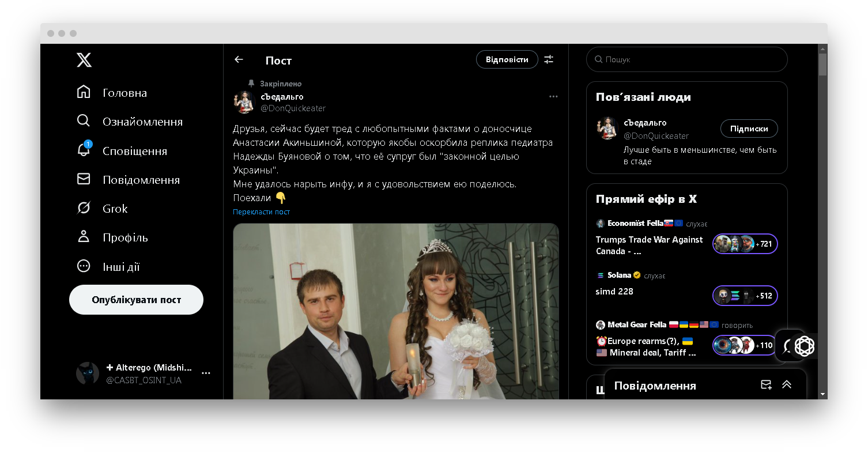Click the Пошук search field
Image resolution: width=868 pixels, height=457 pixels.
pos(692,59)
